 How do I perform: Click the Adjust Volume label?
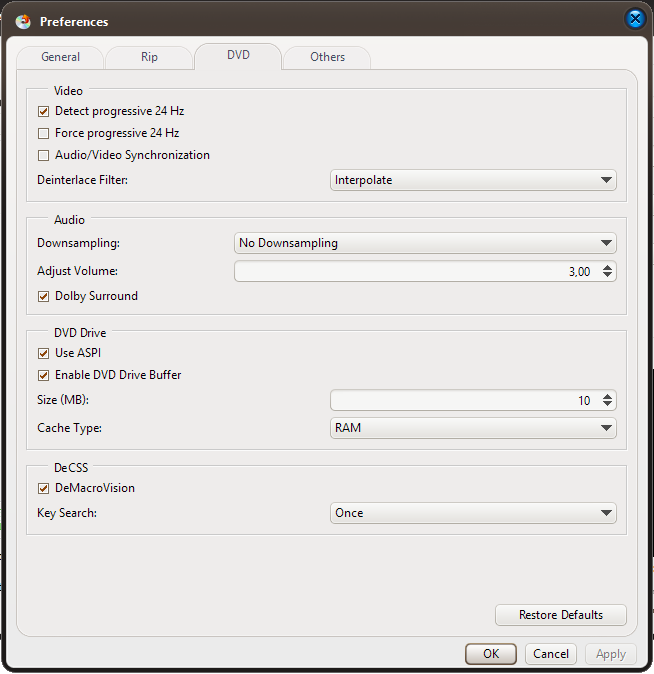click(x=77, y=271)
